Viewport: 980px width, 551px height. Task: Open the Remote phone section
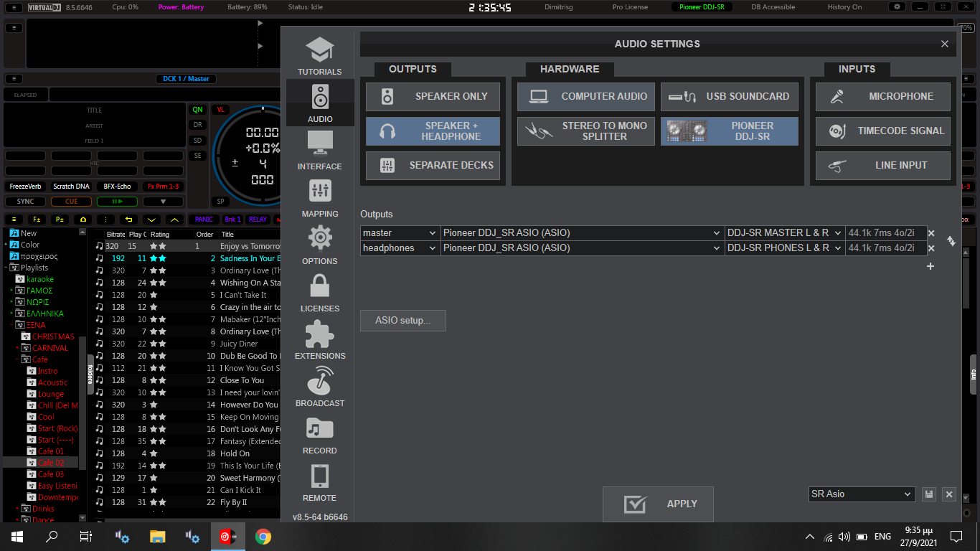(x=320, y=481)
